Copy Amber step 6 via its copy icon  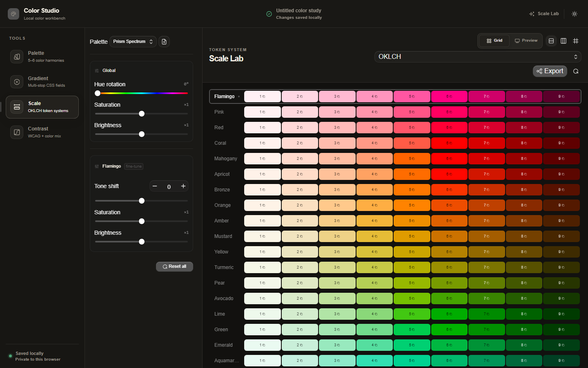(x=451, y=221)
